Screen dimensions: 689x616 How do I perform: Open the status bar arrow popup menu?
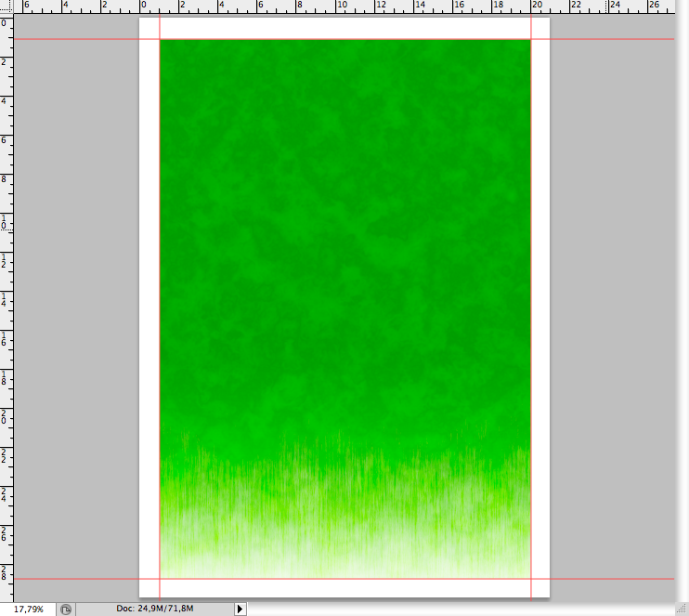tap(240, 609)
